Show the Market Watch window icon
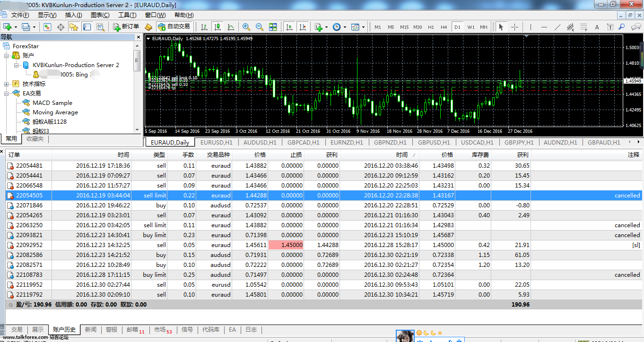Image resolution: width=644 pixels, height=342 pixels. tap(47, 27)
